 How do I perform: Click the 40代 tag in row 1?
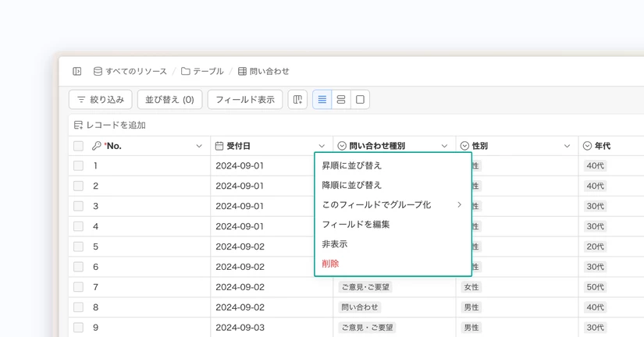pos(595,166)
